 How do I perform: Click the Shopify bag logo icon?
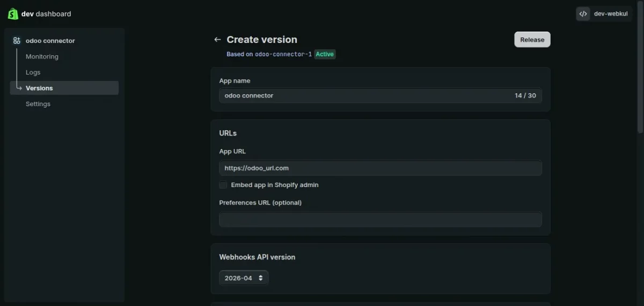pos(13,14)
